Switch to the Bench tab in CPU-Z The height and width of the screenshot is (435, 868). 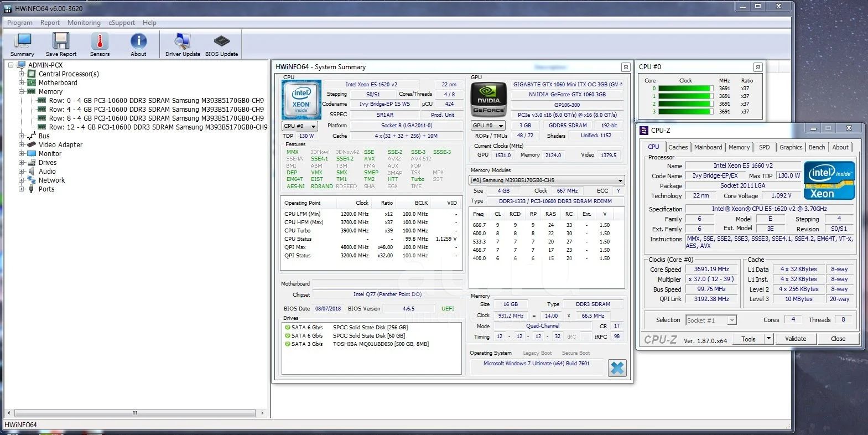coord(817,147)
